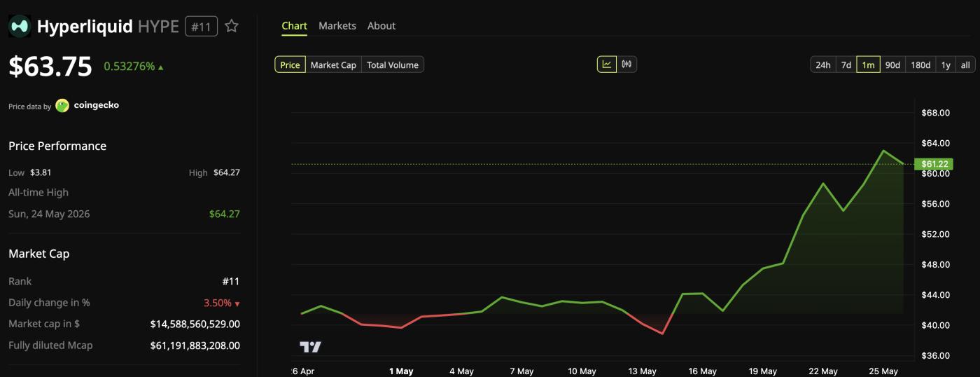Viewport: 980px width, 377px height.
Task: Click the #11 rank badge
Action: pos(201,27)
